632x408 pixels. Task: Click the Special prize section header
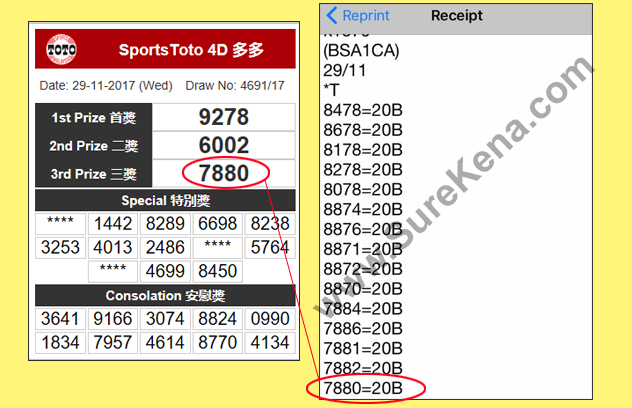[165, 200]
